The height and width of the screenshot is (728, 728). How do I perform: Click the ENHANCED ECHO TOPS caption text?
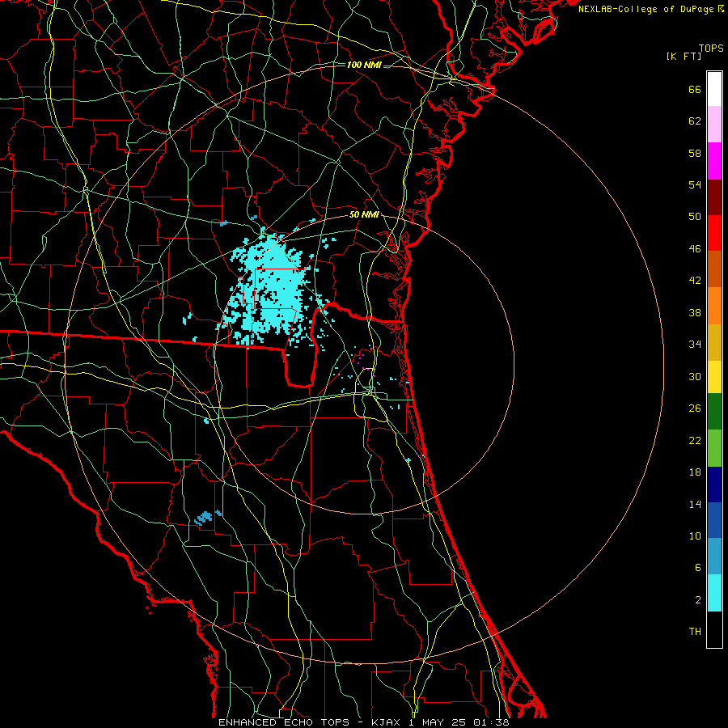point(284,722)
